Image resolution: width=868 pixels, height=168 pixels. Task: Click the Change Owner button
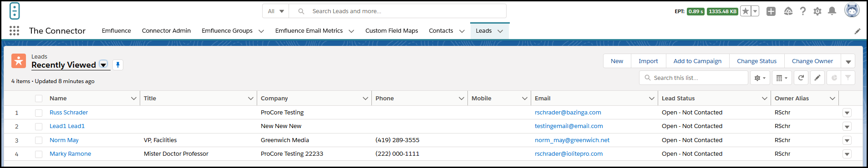(812, 61)
